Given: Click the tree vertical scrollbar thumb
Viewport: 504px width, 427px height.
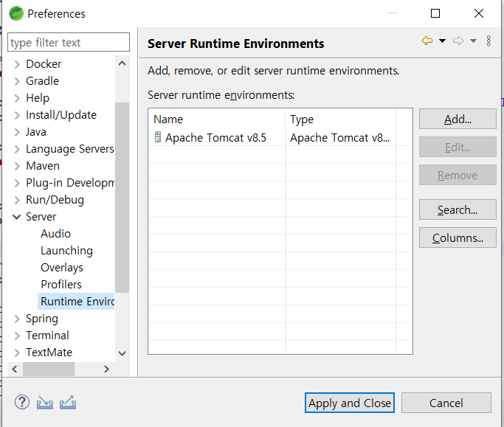Looking at the screenshot, I should [x=122, y=198].
